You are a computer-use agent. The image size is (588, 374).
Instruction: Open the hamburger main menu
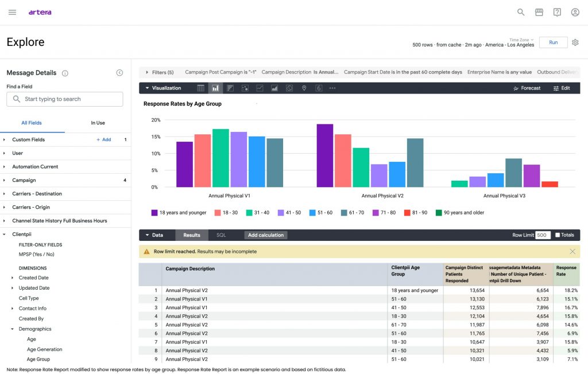tap(13, 13)
